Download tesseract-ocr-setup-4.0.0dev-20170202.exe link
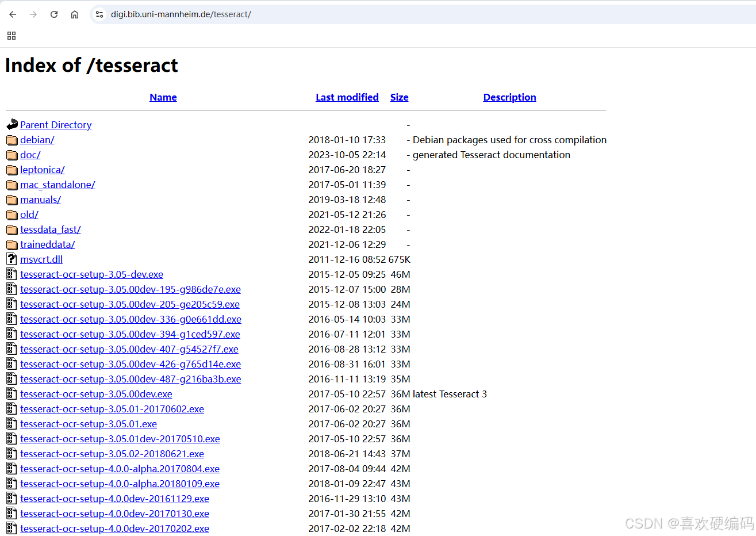756x536 pixels. coord(114,529)
